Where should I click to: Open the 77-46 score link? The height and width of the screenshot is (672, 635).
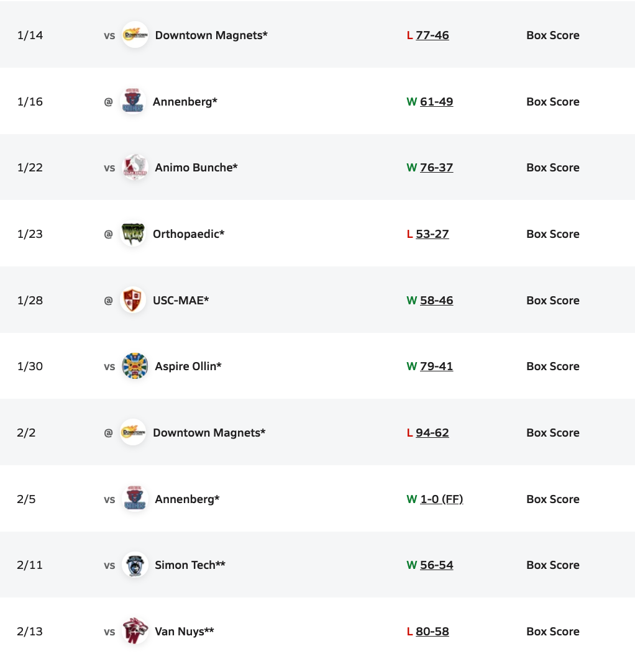(x=432, y=35)
